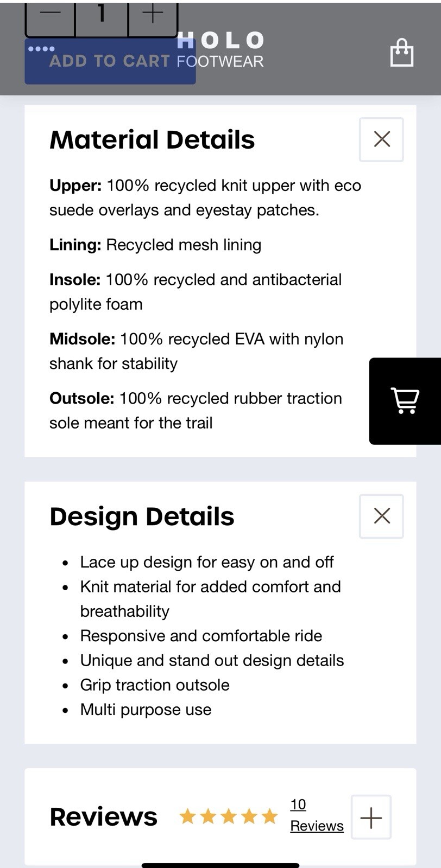Image resolution: width=441 pixels, height=868 pixels.
Task: Tap the Reviews heading
Action: (103, 817)
